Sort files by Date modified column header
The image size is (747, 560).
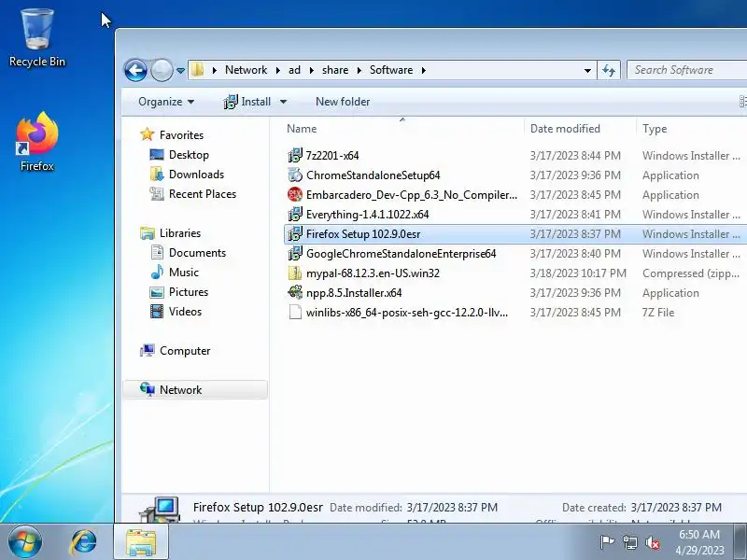click(x=565, y=129)
